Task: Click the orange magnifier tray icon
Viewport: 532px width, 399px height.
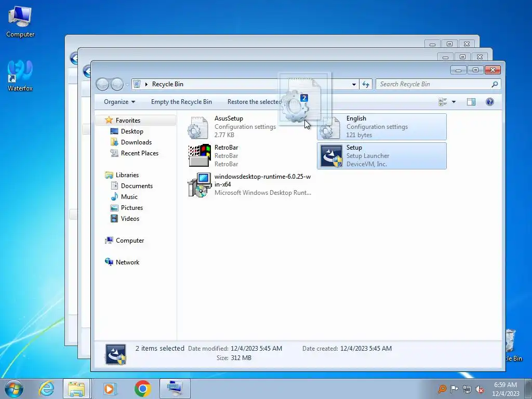Action: click(442, 389)
